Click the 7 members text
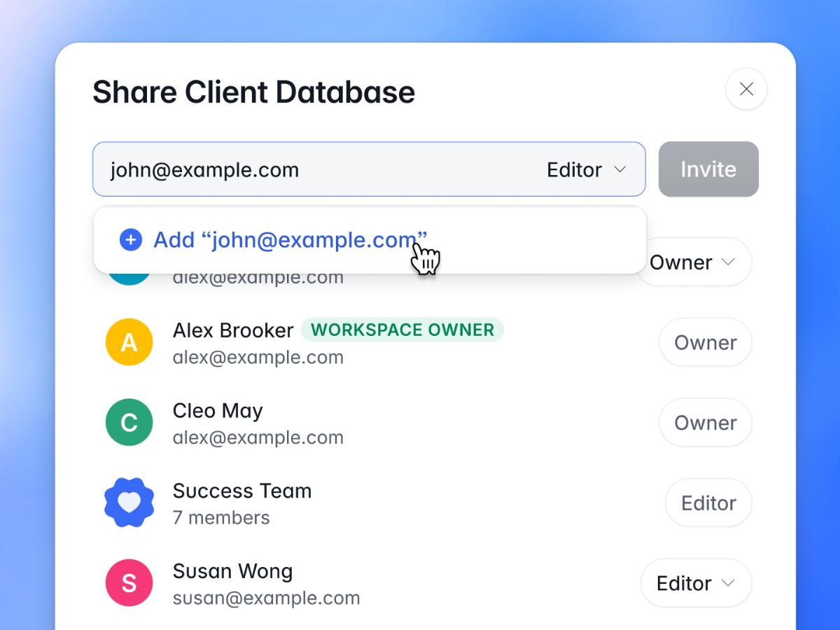 [221, 518]
